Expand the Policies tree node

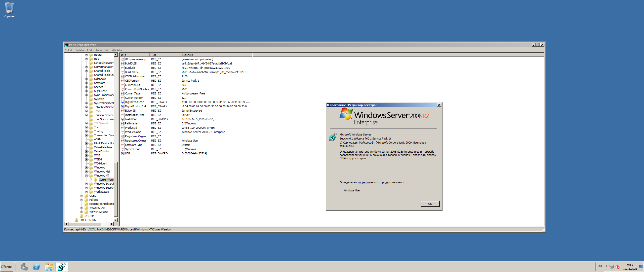(x=82, y=200)
